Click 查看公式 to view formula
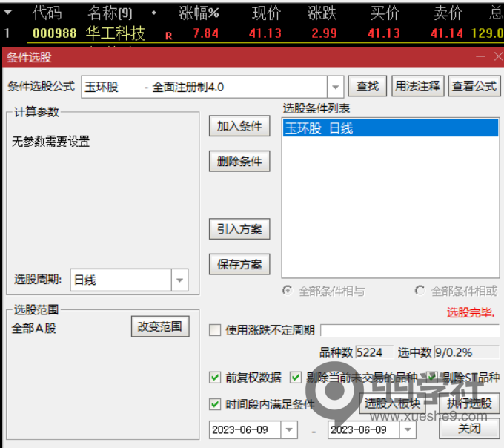This screenshot has width=504, height=448. (x=474, y=87)
